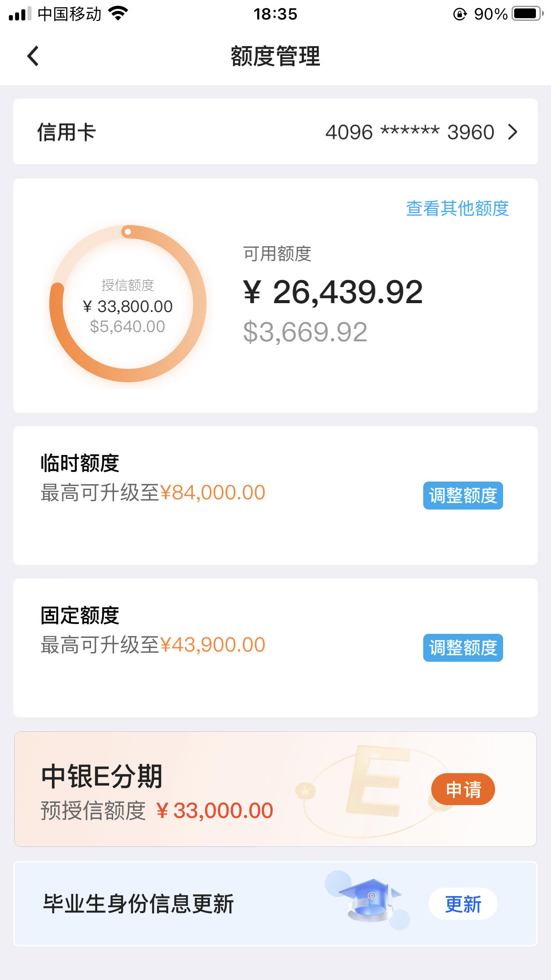The image size is (551, 980).
Task: Tap the 更新 graduate info button
Action: (463, 904)
